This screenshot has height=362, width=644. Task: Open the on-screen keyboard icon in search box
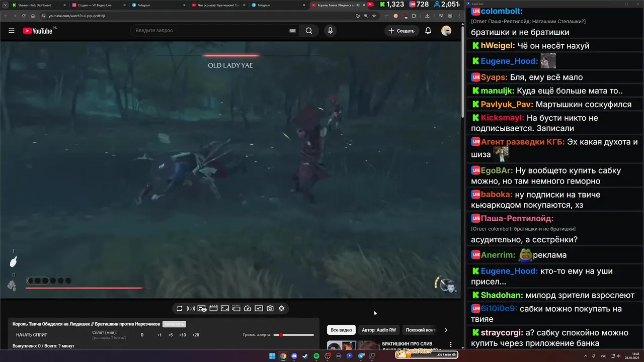coord(292,31)
